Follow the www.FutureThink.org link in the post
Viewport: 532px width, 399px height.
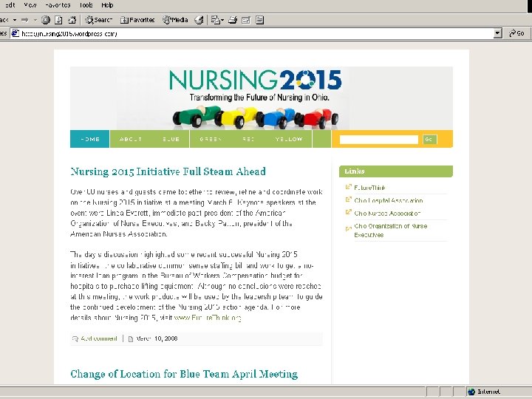pyautogui.click(x=208, y=318)
